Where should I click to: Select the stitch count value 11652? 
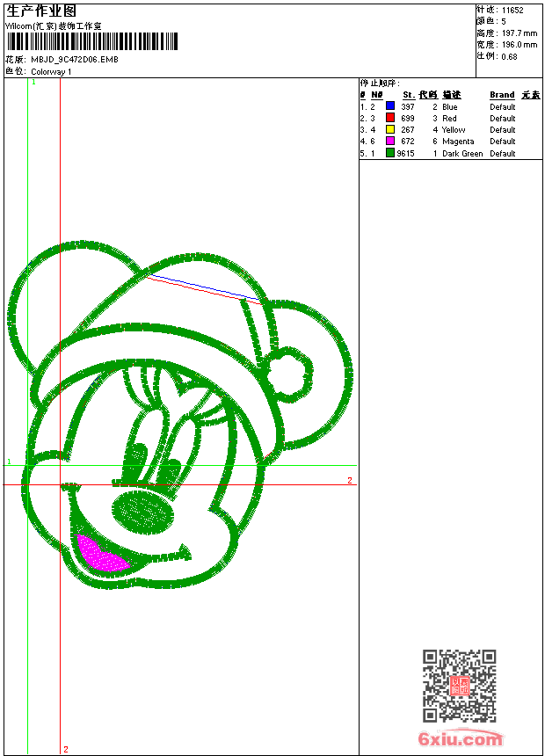[x=512, y=11]
